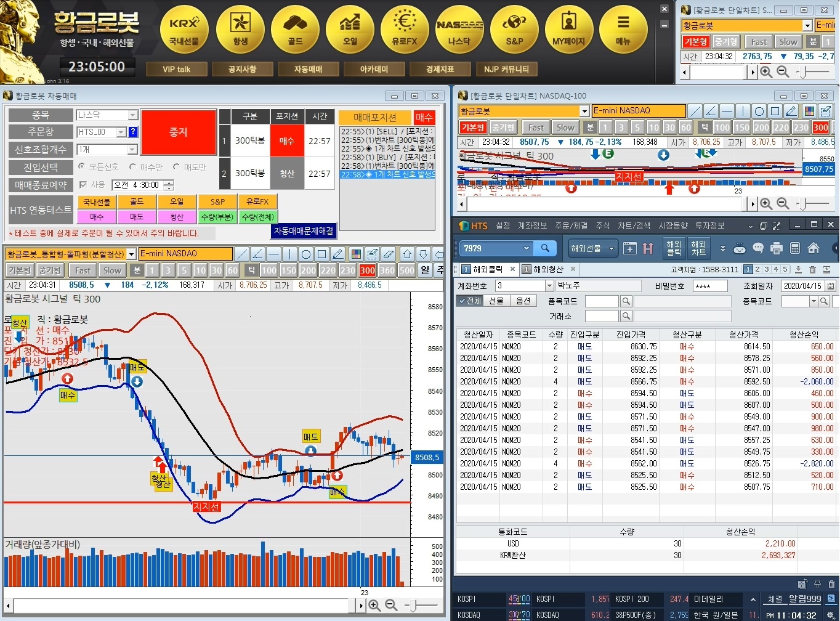The image size is (840, 621).
Task: Expand the 계좌번호 dropdown
Action: click(x=549, y=286)
